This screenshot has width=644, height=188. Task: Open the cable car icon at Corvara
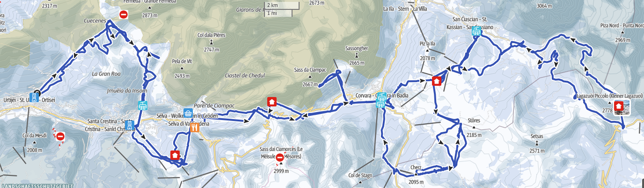[382, 100]
